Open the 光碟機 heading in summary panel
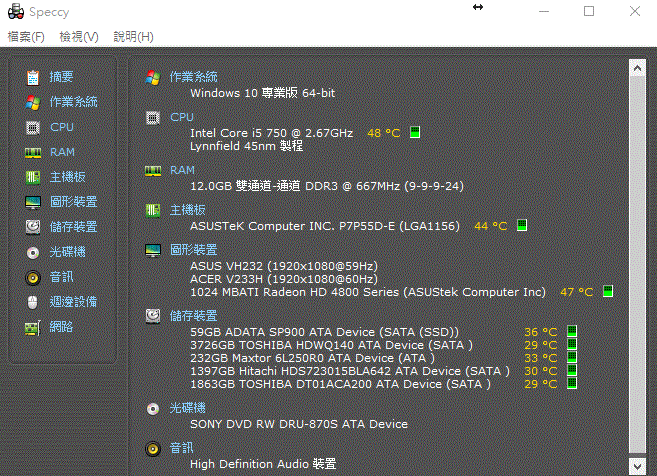The height and width of the screenshot is (476, 657). [187, 408]
